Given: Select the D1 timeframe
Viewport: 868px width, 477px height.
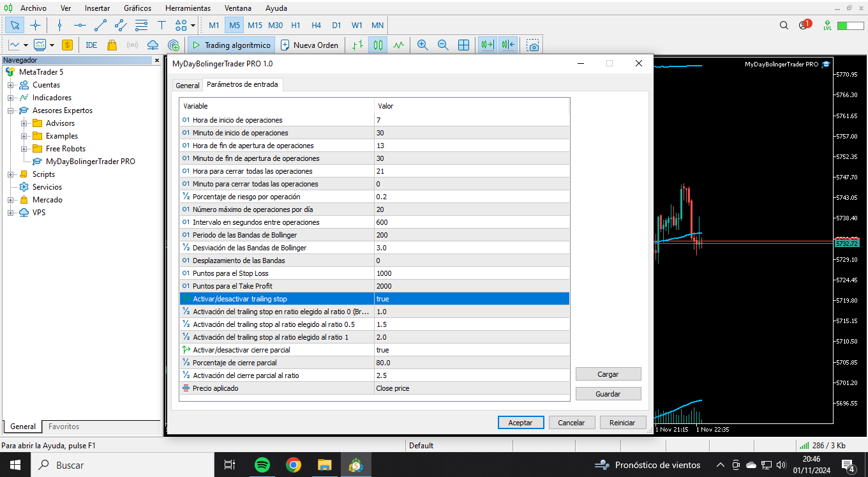Looking at the screenshot, I should (x=336, y=26).
